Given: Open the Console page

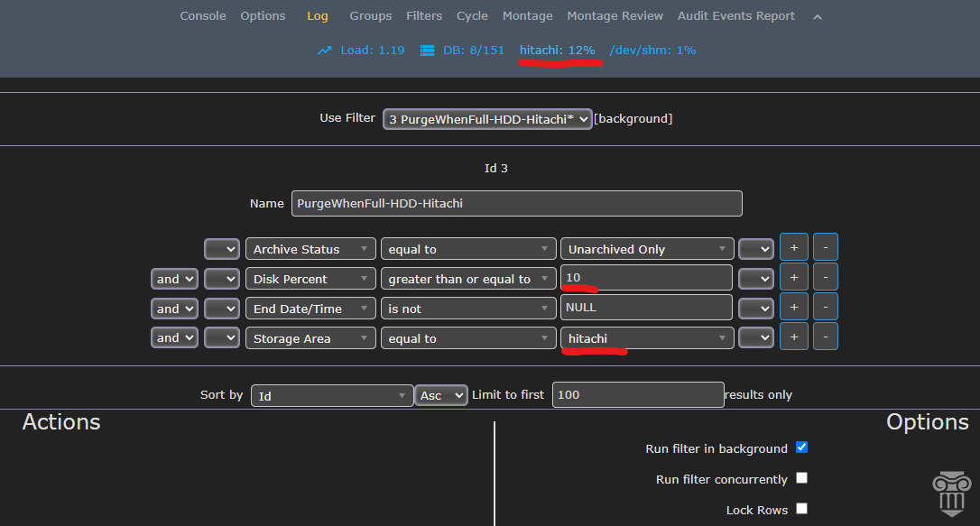Looking at the screenshot, I should (x=203, y=16).
